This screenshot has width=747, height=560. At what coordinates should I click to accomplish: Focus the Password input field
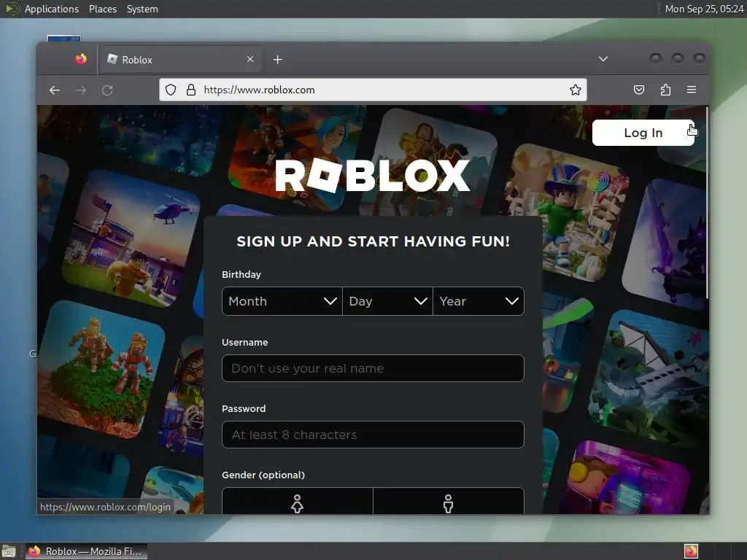[373, 435]
